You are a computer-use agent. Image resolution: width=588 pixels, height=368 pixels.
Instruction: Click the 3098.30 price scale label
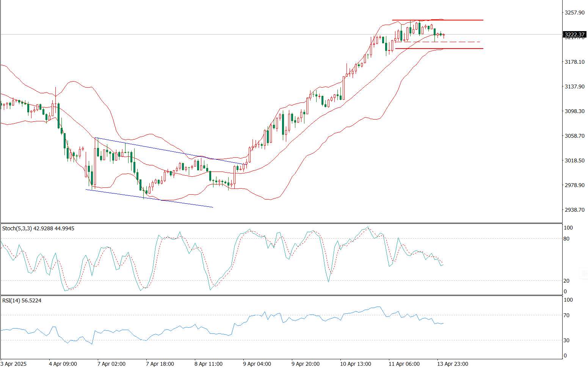click(574, 111)
